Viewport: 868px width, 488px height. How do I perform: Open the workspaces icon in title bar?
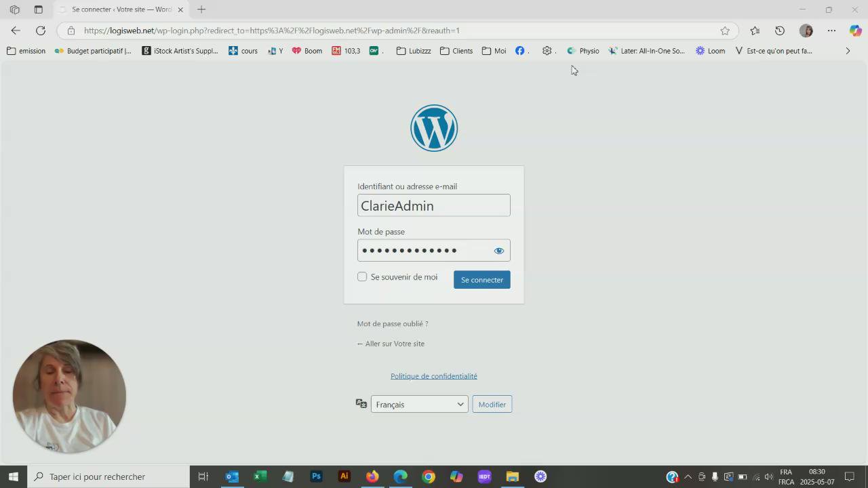coord(14,9)
